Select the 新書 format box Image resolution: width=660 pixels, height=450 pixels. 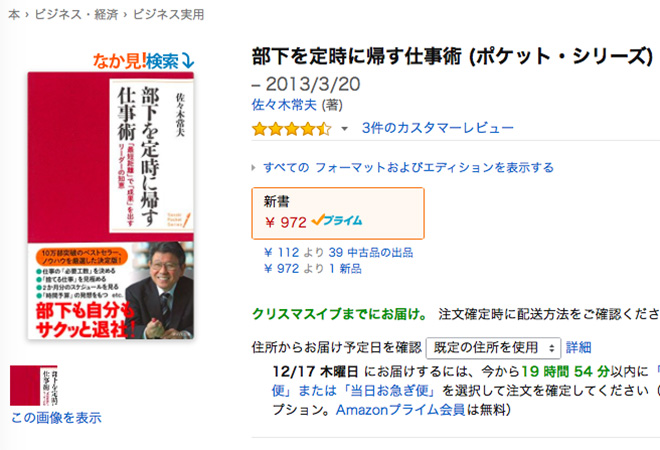click(338, 213)
